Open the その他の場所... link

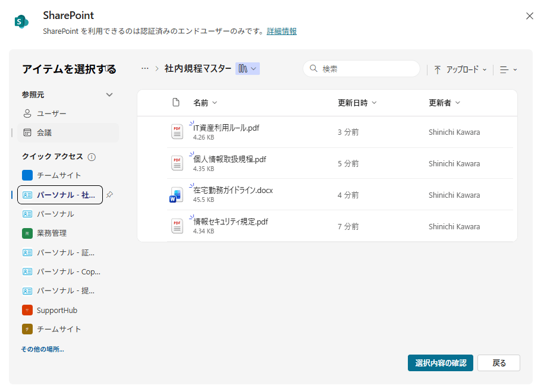point(43,349)
